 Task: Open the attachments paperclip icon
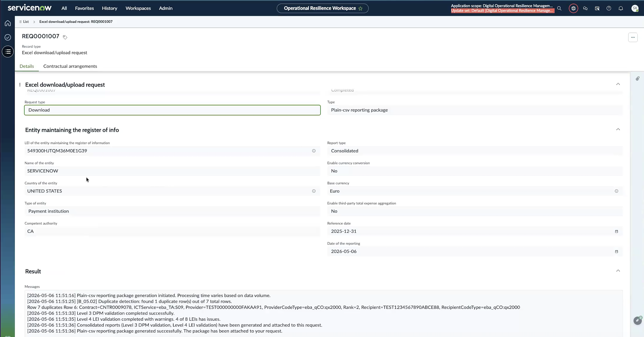pyautogui.click(x=638, y=79)
